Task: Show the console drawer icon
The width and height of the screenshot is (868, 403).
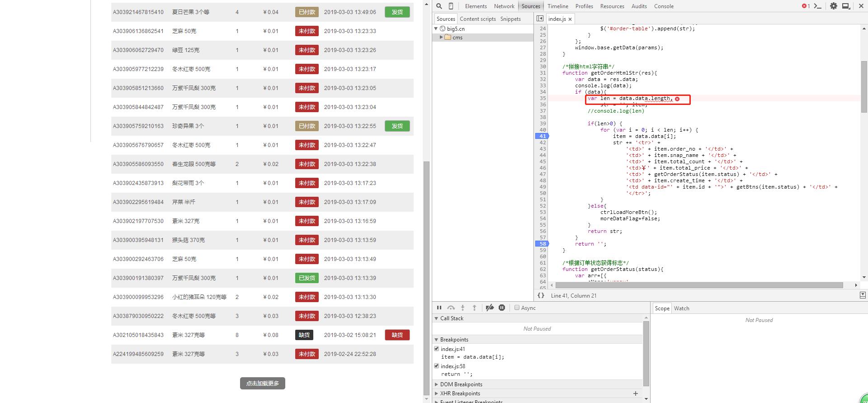Action: tap(817, 6)
